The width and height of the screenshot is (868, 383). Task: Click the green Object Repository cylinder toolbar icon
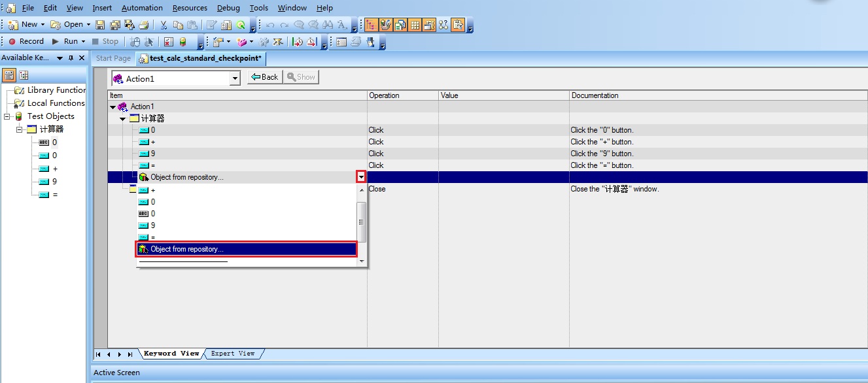183,42
